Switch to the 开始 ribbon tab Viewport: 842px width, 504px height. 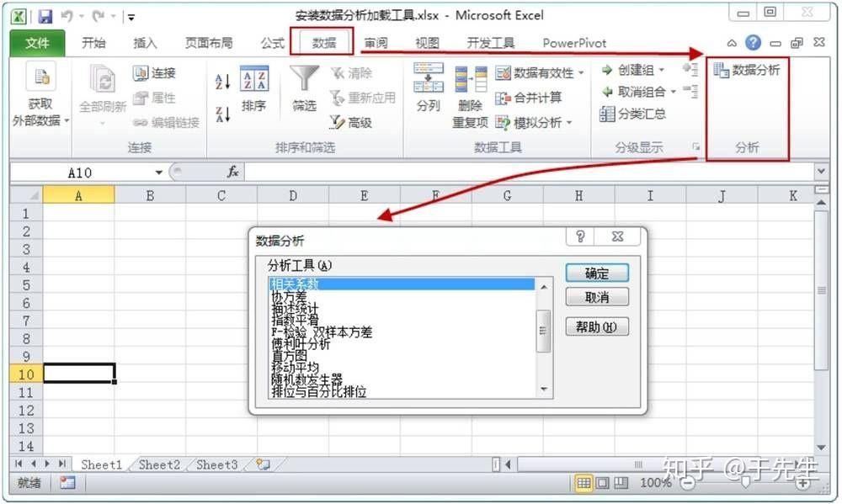point(93,43)
